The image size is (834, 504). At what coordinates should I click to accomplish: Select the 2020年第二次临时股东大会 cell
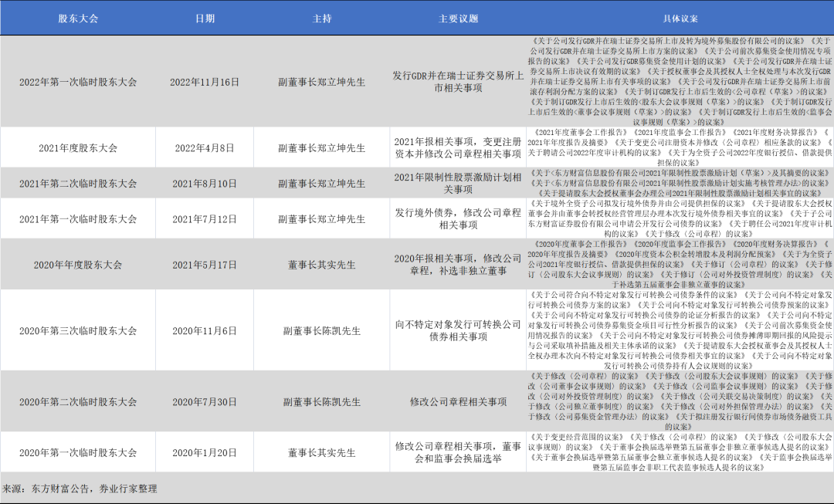[78, 401]
